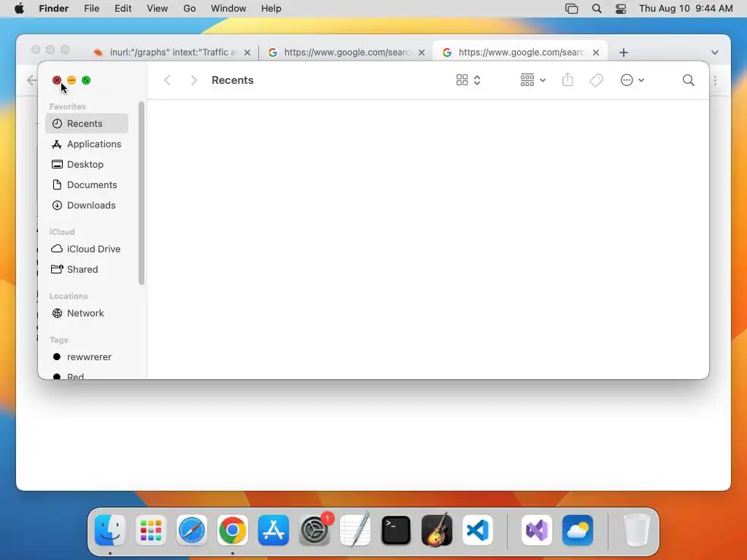The image size is (747, 560).
Task: Open the Chrome tab search chevron
Action: (715, 52)
